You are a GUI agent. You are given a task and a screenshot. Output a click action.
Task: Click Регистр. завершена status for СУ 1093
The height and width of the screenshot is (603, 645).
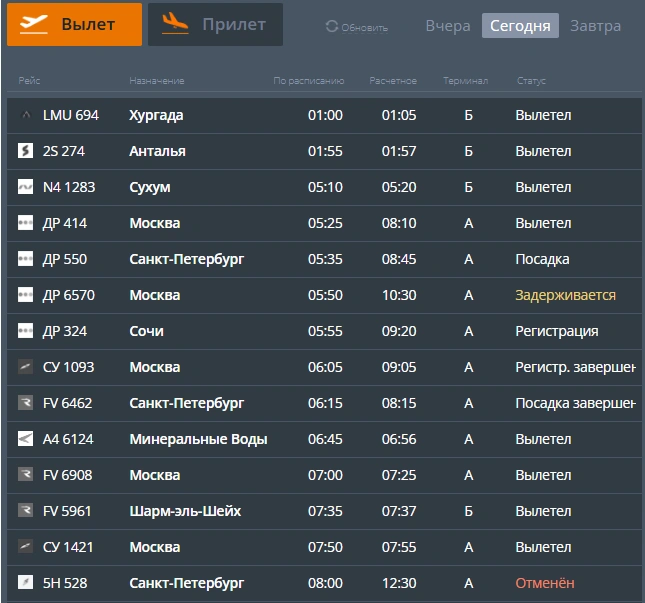(x=575, y=367)
